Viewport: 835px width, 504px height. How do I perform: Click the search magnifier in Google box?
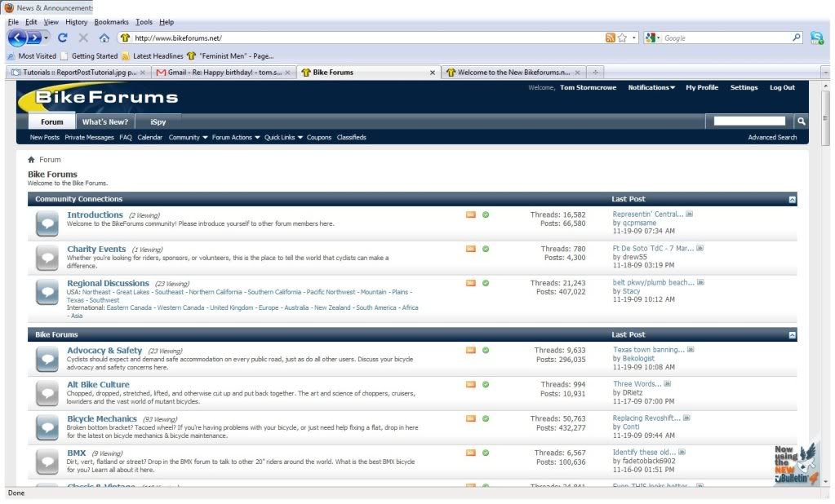[796, 38]
